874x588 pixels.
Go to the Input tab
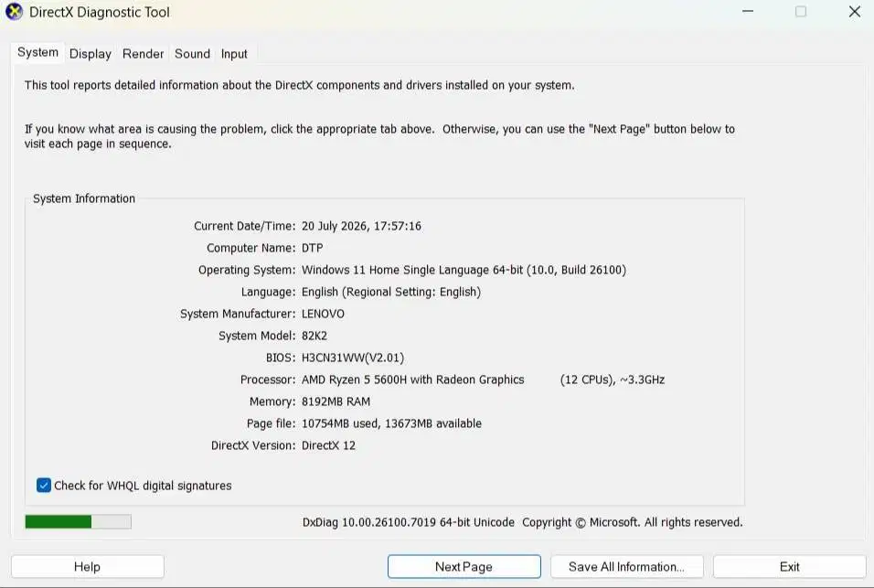[234, 54]
